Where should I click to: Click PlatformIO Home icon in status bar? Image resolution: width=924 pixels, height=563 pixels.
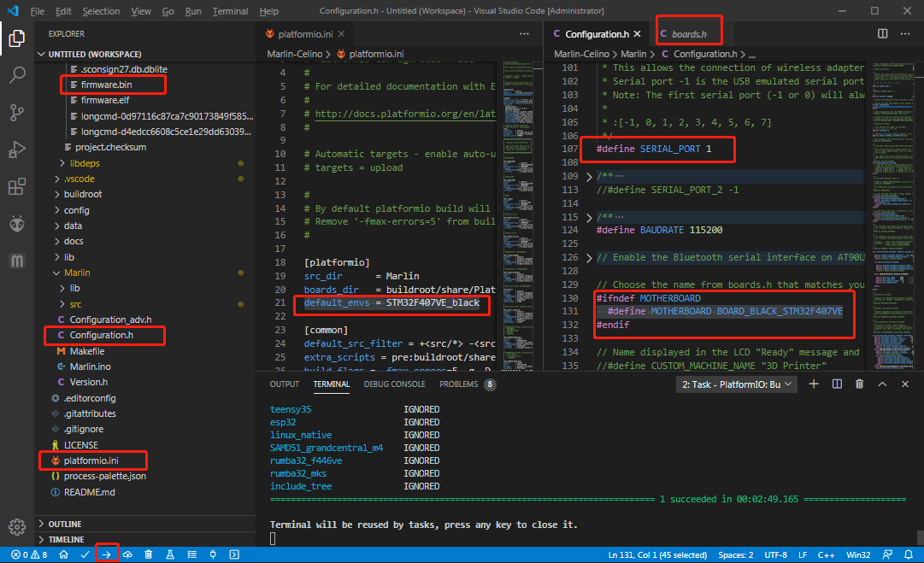tap(63, 554)
